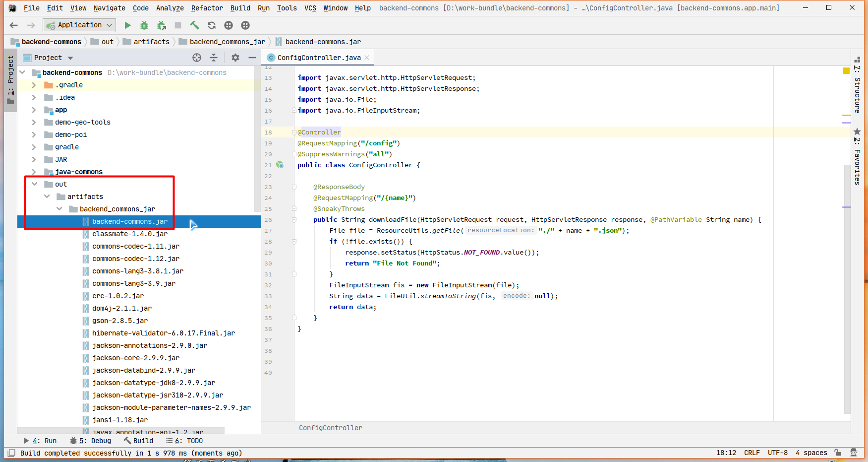This screenshot has width=868, height=462.
Task: Change line separator CRLF in status bar
Action: click(x=752, y=453)
